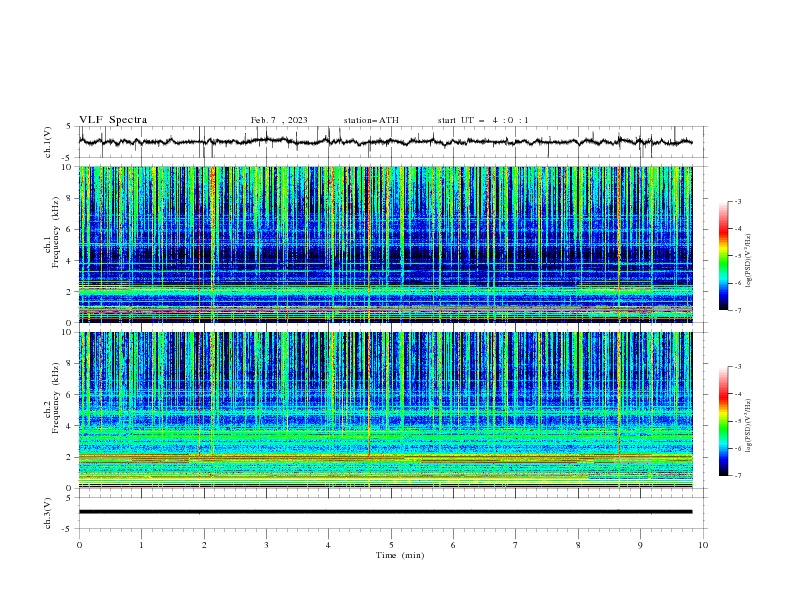Click the '-7' tick on ch.2 colorbar
The image size is (792, 612).
point(737,476)
